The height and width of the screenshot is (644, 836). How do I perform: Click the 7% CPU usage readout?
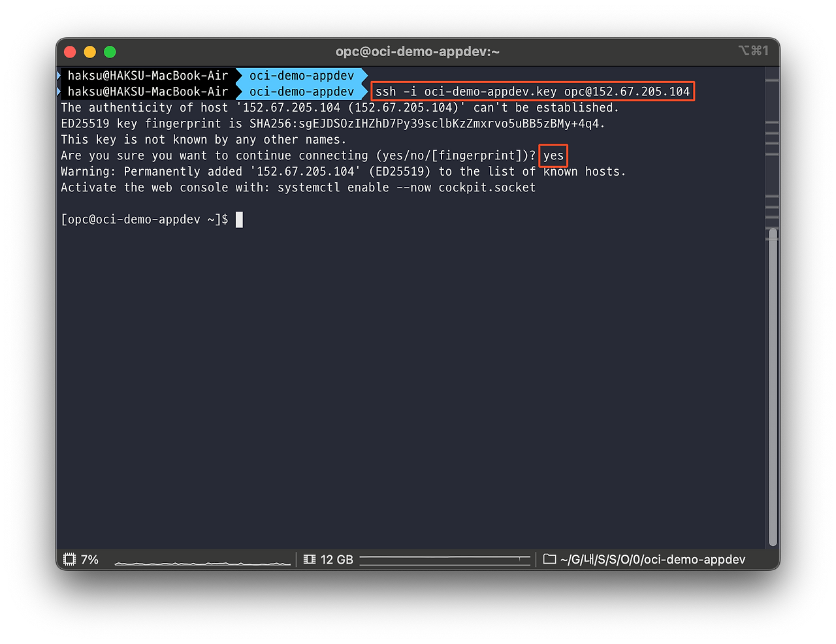[89, 560]
